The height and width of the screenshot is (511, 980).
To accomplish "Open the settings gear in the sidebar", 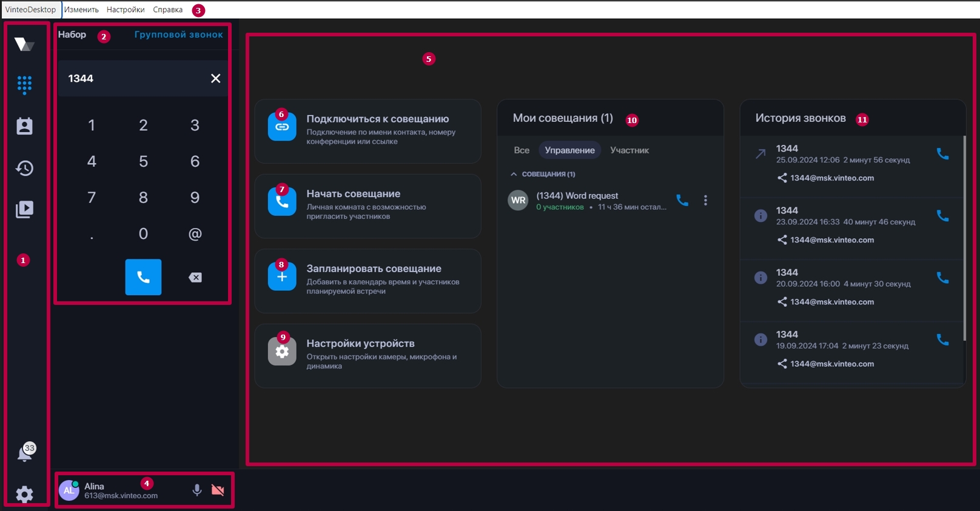I will point(24,495).
